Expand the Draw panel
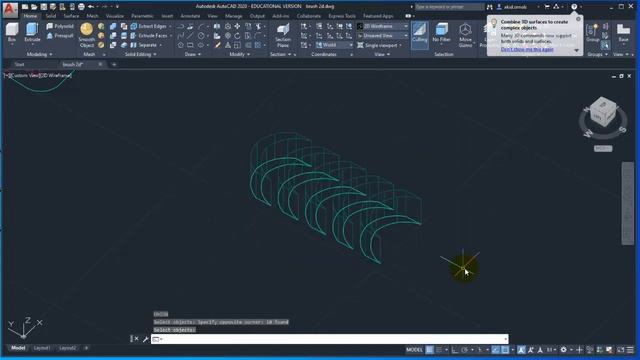This screenshot has height=360, width=640. click(x=193, y=54)
